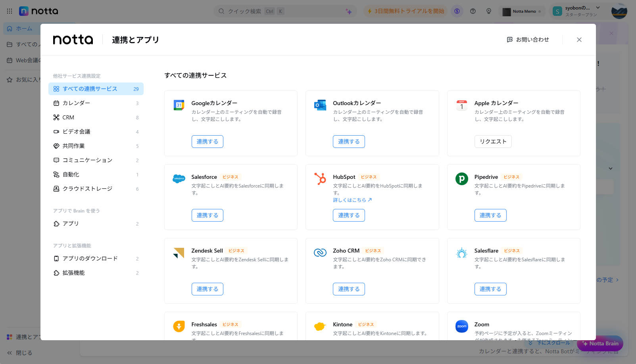This screenshot has width=636, height=364.
Task: Select 自動化 category in sidebar
Action: tap(96, 174)
